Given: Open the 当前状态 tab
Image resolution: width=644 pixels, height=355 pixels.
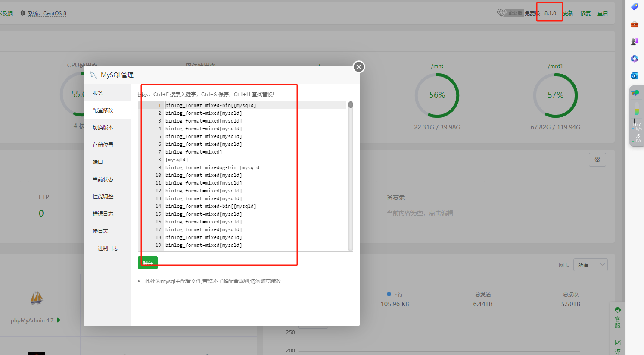Looking at the screenshot, I should pos(108,179).
